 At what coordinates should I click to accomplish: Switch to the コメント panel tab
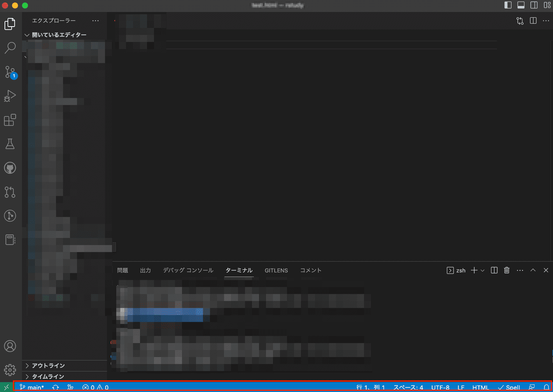tap(310, 270)
